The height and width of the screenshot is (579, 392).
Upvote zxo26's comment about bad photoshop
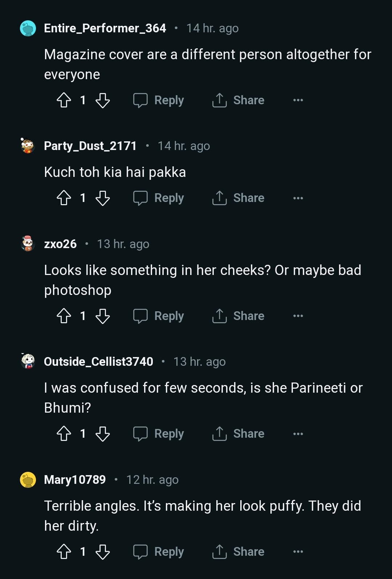[64, 316]
